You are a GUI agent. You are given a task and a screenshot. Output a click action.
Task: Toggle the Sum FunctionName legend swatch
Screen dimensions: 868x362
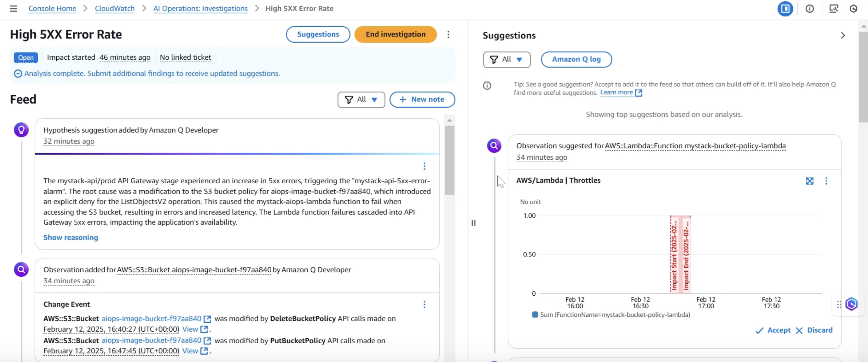[534, 314]
